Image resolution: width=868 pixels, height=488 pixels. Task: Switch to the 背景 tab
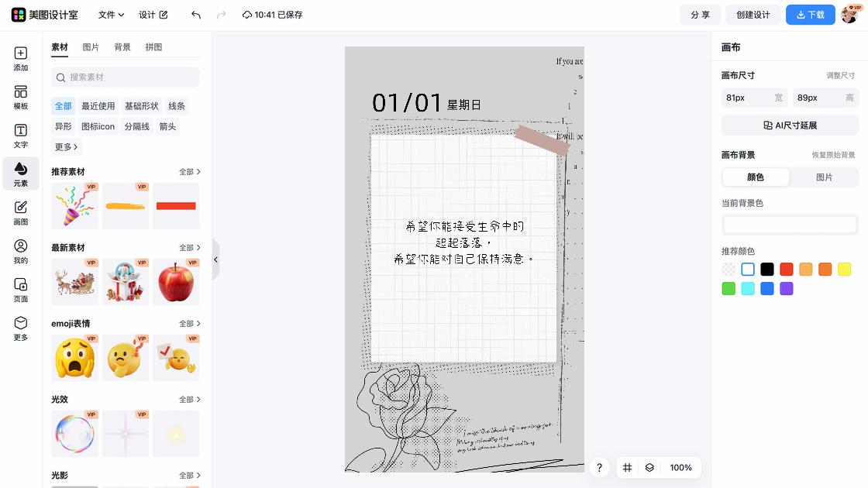(122, 47)
